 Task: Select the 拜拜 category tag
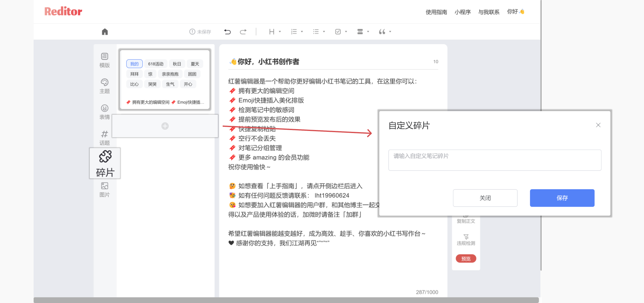134,74
